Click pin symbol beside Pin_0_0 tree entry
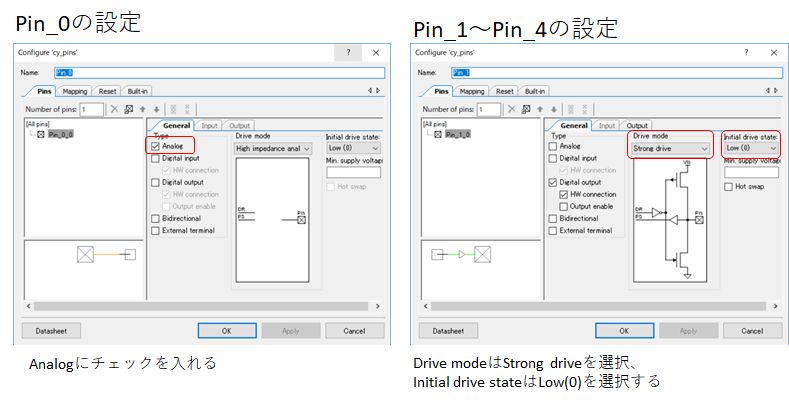This screenshot has width=789, height=402. 41,134
